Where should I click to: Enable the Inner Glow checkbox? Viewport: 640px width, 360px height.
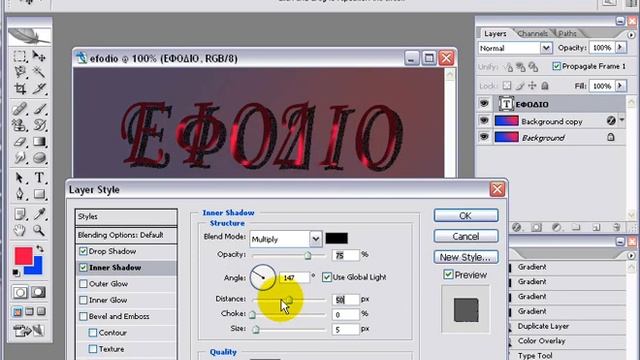point(83,300)
